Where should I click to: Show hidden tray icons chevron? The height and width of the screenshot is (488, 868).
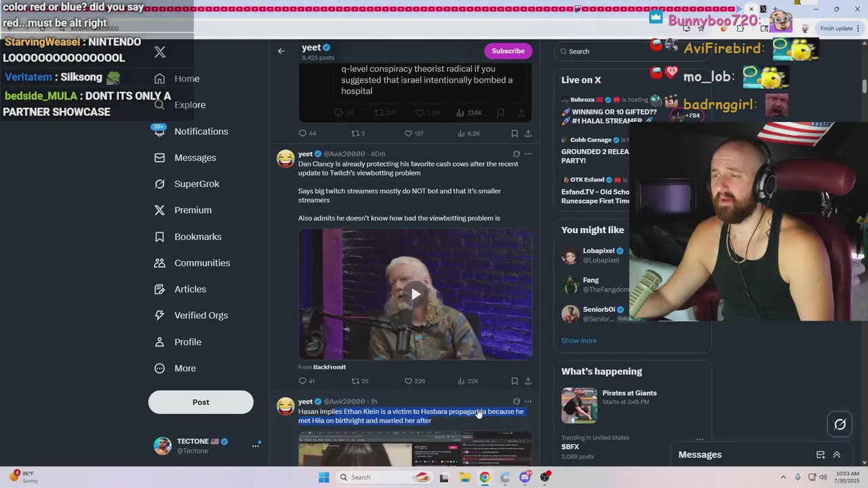coord(783,477)
